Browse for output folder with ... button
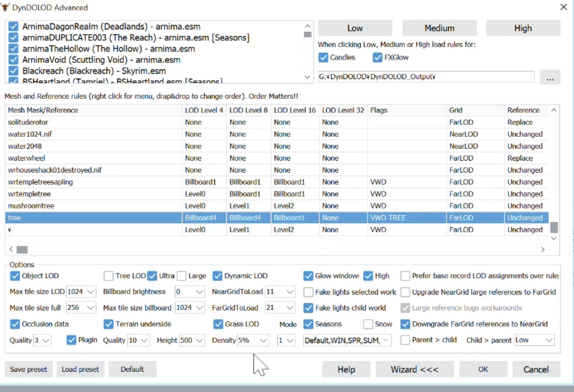 pos(550,77)
